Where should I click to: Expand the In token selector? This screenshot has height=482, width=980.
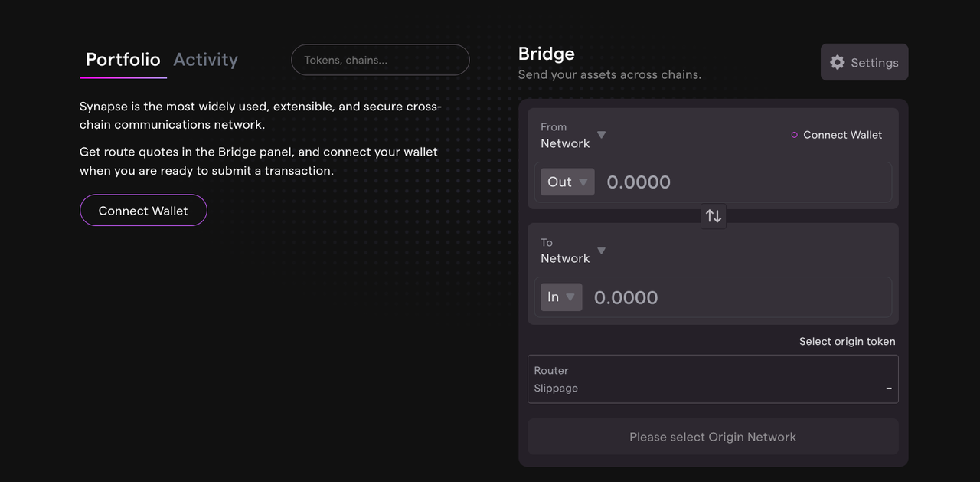coord(561,297)
